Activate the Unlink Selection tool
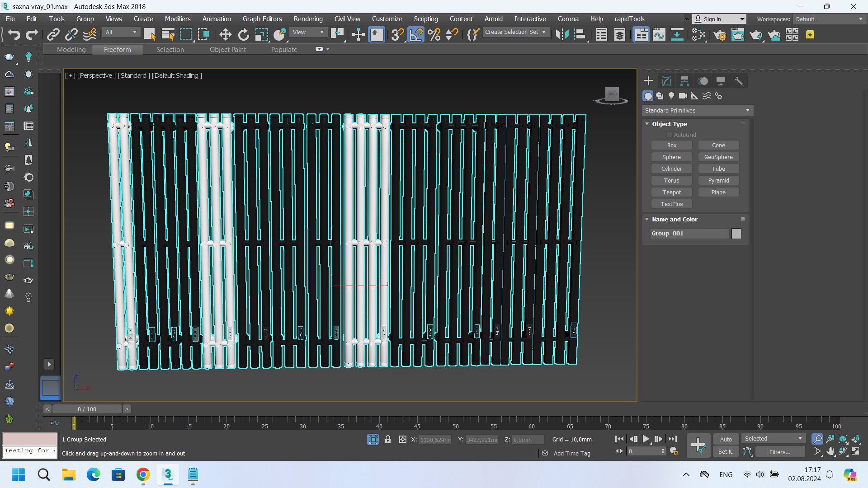 click(71, 35)
